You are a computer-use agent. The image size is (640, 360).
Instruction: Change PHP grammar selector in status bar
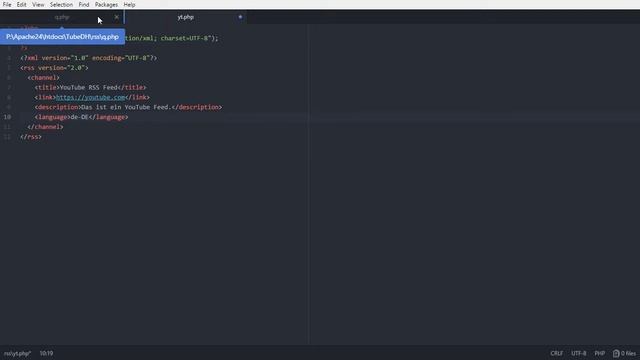tap(599, 353)
